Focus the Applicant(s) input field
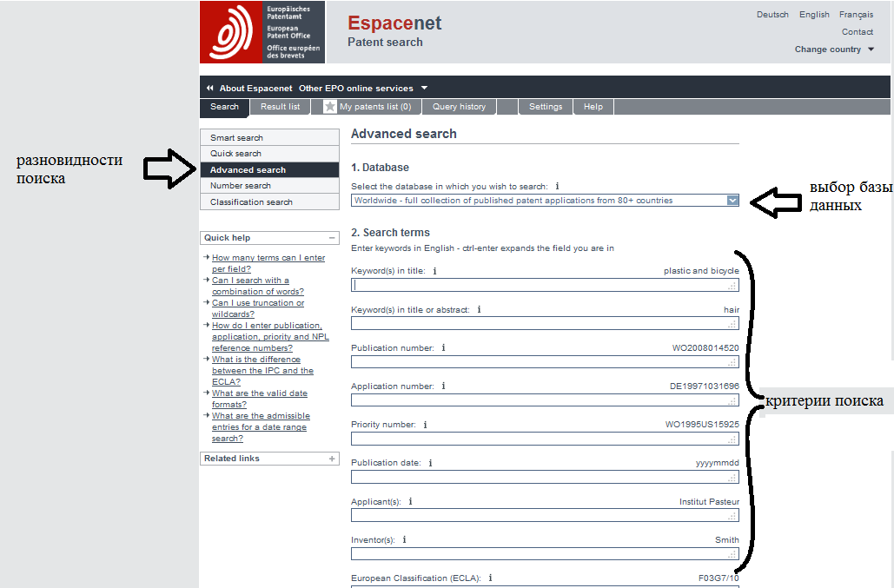The image size is (894, 588). (x=545, y=515)
